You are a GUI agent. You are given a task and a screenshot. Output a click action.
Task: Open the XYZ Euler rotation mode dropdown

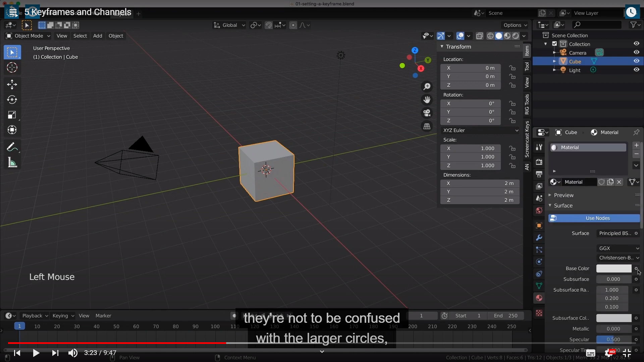click(480, 130)
